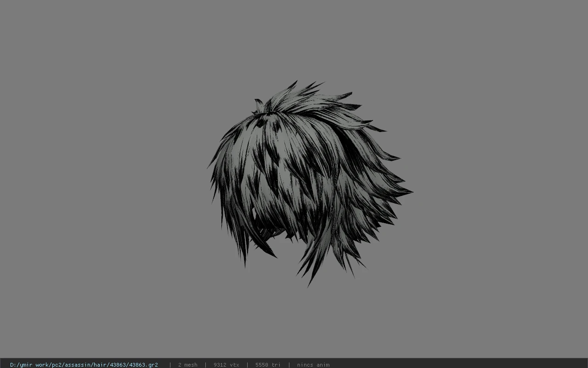588x368 pixels.
Task: Click the 'nincs anim' status entry
Action: click(x=313, y=365)
